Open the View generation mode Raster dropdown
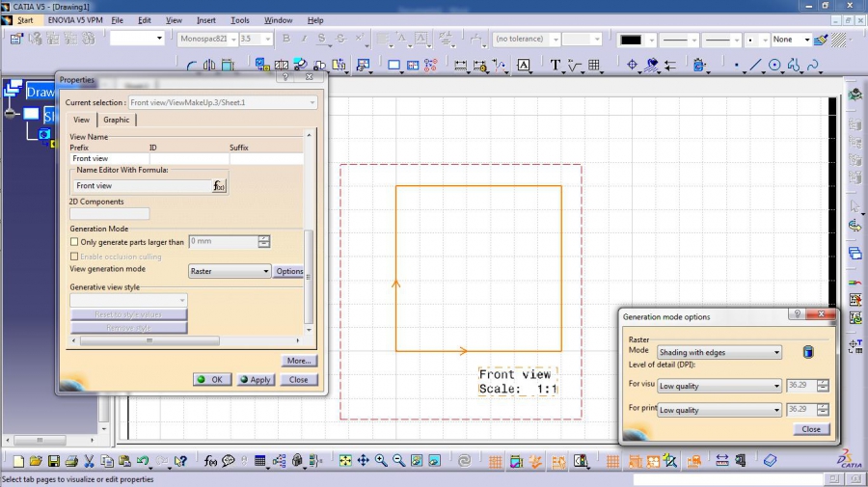 (x=230, y=271)
